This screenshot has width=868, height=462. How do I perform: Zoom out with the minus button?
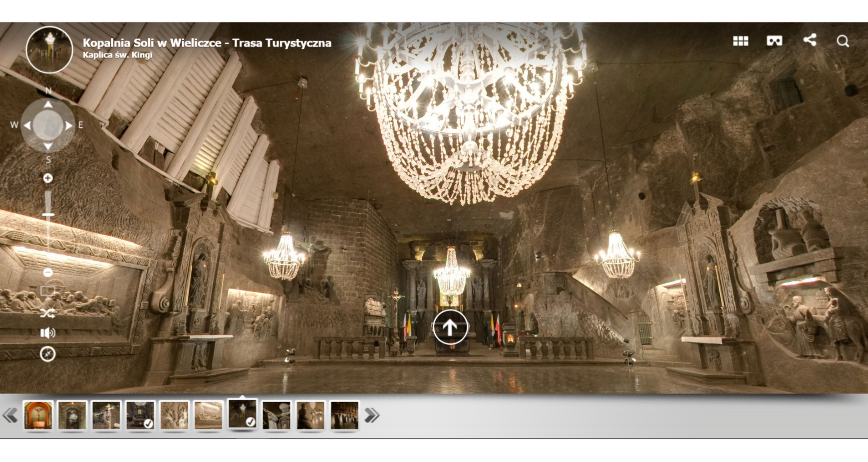[x=48, y=273]
